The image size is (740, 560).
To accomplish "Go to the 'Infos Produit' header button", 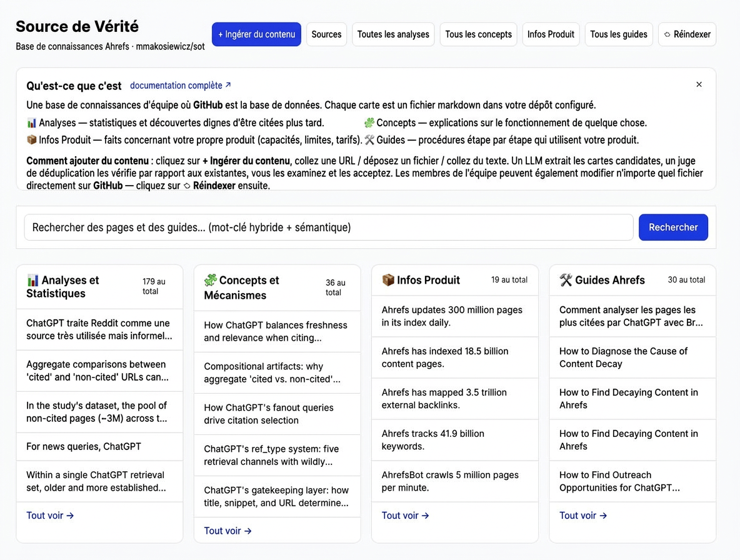I will [x=551, y=34].
